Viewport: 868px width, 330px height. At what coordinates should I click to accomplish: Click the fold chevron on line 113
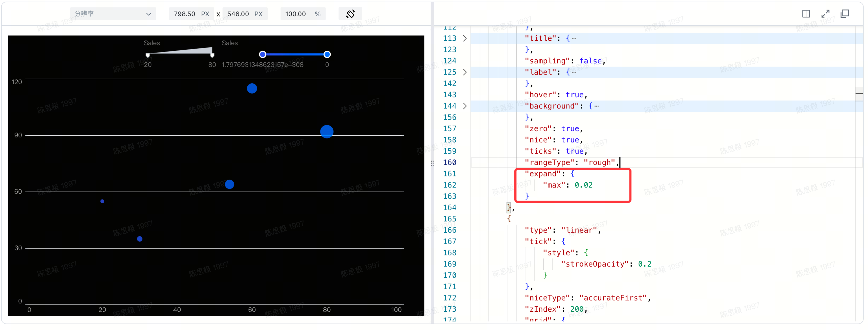point(465,38)
